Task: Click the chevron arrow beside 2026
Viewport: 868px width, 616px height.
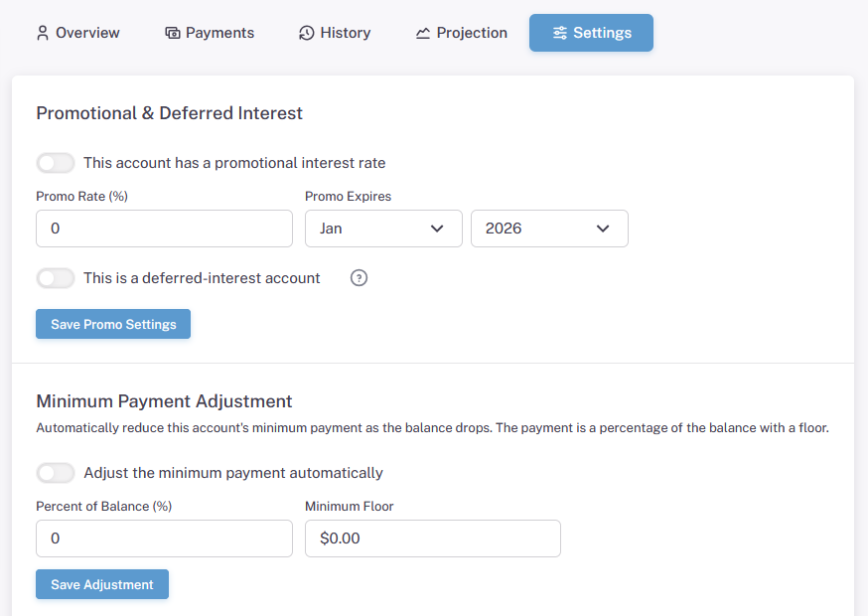Action: 603,229
